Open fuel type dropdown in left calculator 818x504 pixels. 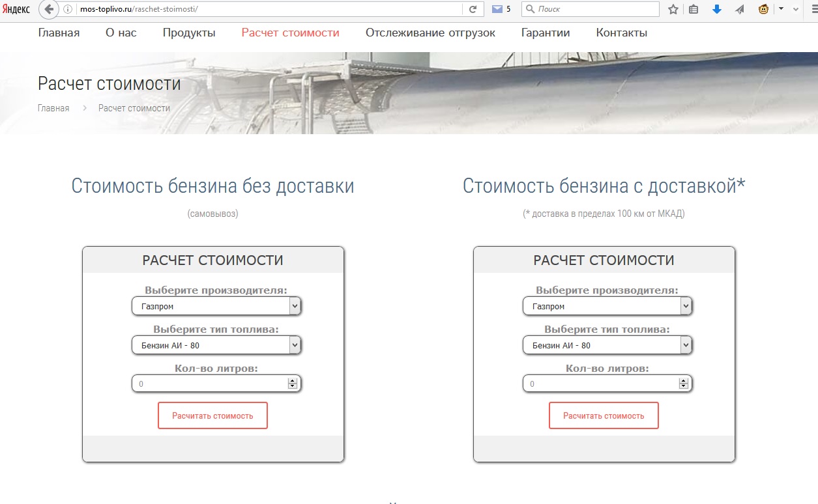tap(216, 345)
